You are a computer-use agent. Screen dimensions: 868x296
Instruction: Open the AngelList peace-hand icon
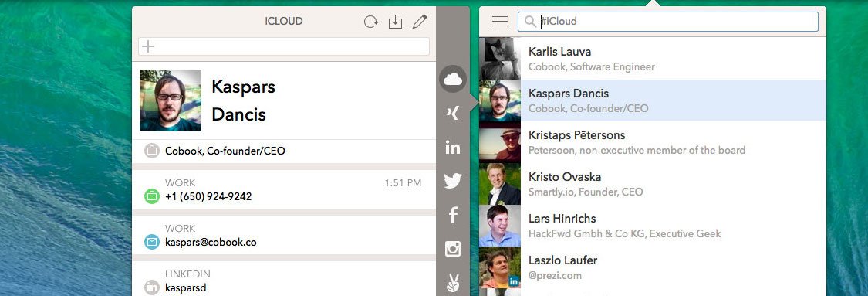453,283
